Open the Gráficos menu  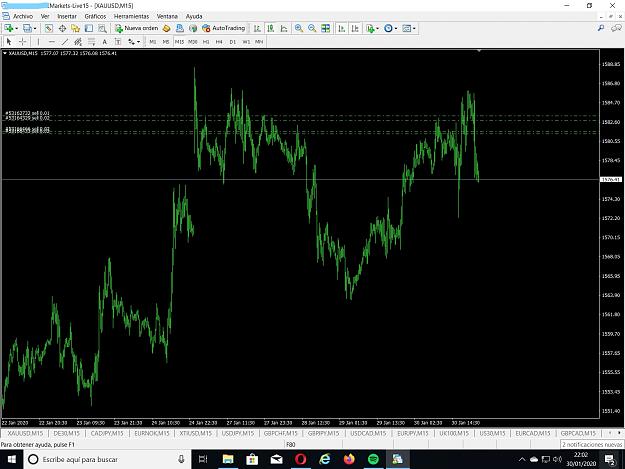[95, 16]
